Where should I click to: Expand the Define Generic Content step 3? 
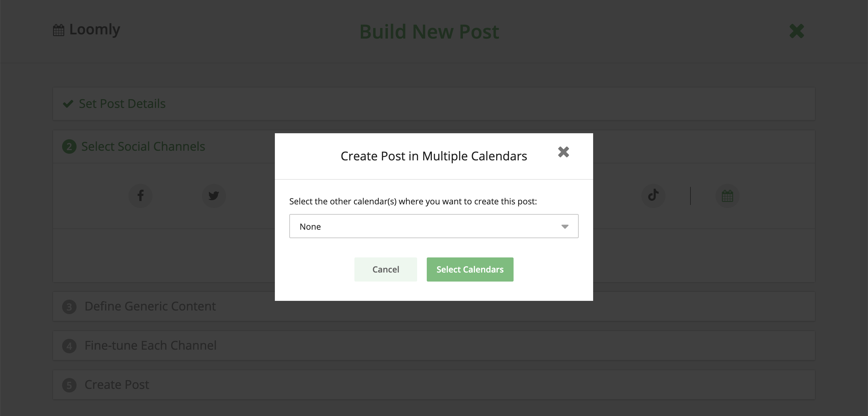(x=149, y=305)
